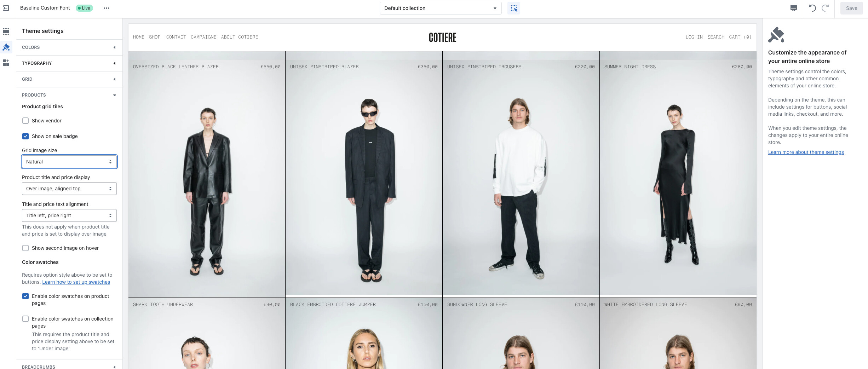Enable color swatches on collection pages
The height and width of the screenshot is (369, 868).
coord(25,319)
